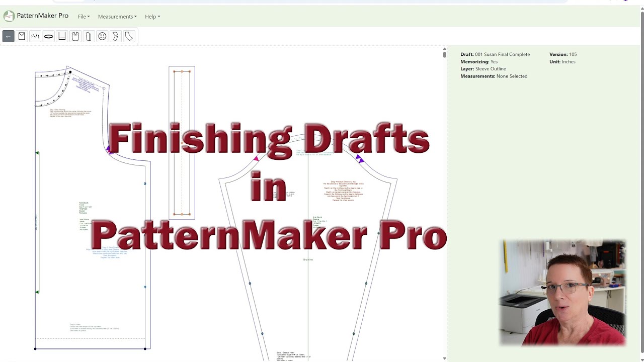This screenshot has width=644, height=362.
Task: Click the 'Version: 105' text
Action: click(563, 54)
